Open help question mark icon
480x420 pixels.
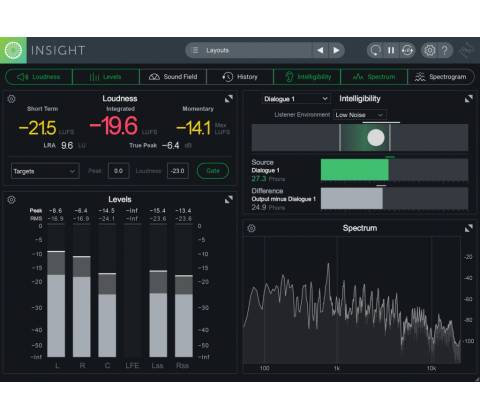[445, 50]
